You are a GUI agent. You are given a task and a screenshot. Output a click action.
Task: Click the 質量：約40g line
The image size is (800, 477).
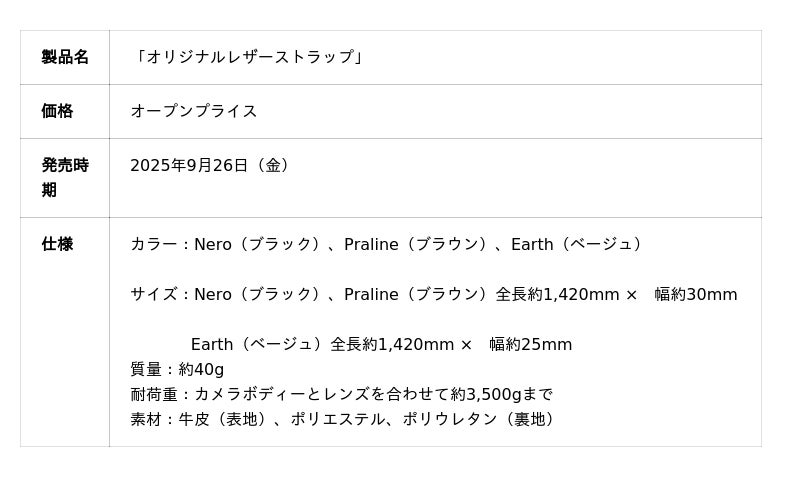pyautogui.click(x=177, y=369)
